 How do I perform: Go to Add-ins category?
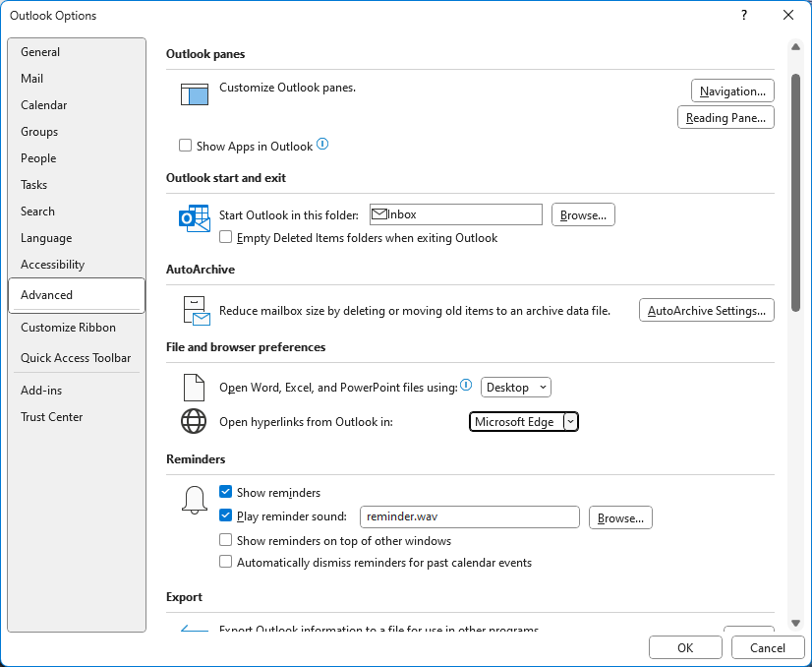click(77, 391)
